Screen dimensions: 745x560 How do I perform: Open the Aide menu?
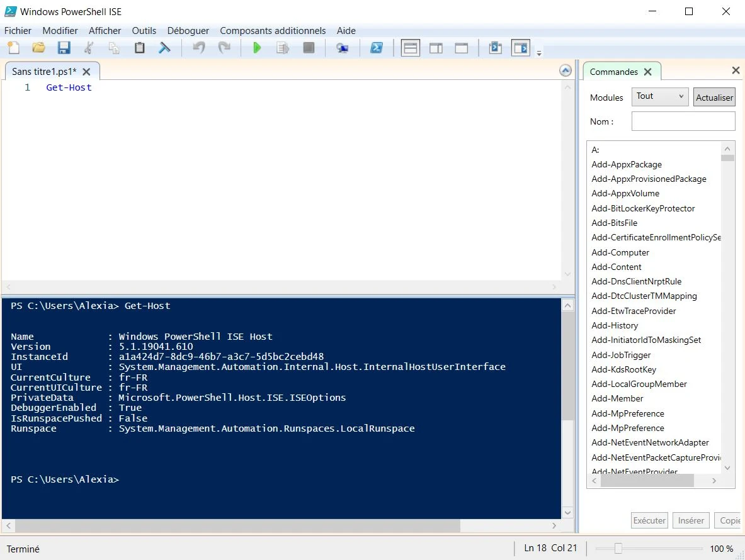(x=346, y=31)
